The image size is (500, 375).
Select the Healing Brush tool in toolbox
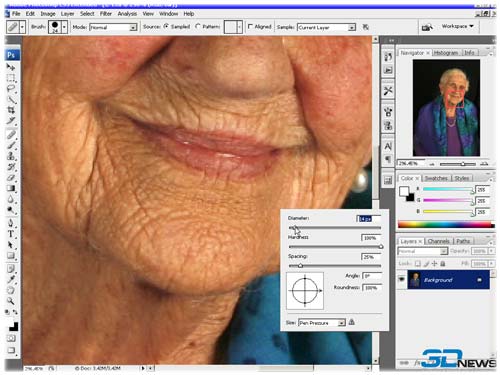11,134
